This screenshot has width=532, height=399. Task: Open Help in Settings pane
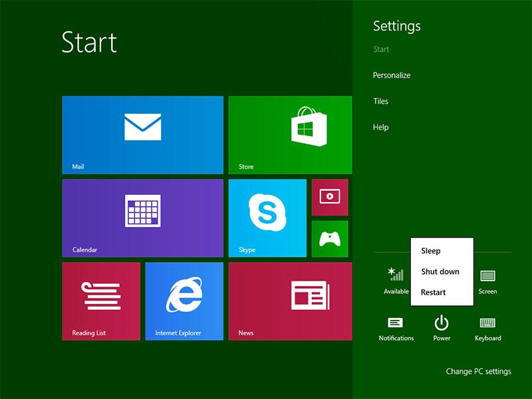coord(380,127)
